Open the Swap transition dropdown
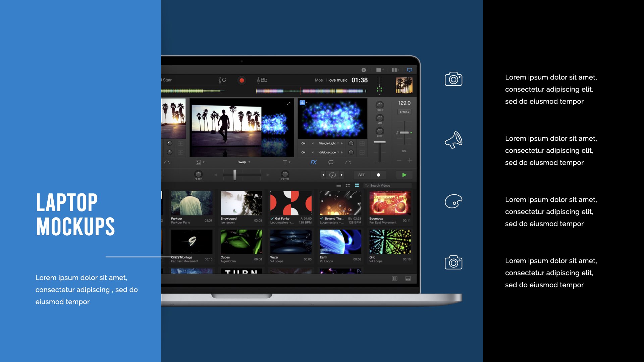The height and width of the screenshot is (362, 644). coord(244,162)
